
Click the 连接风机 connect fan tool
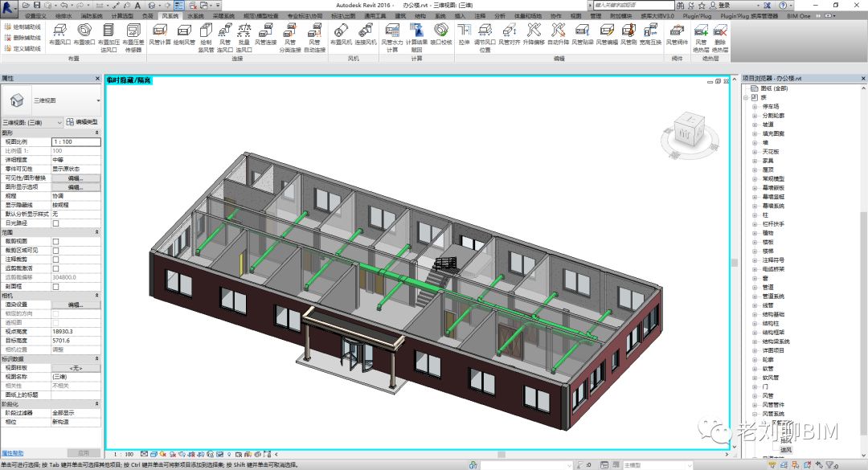366,35
